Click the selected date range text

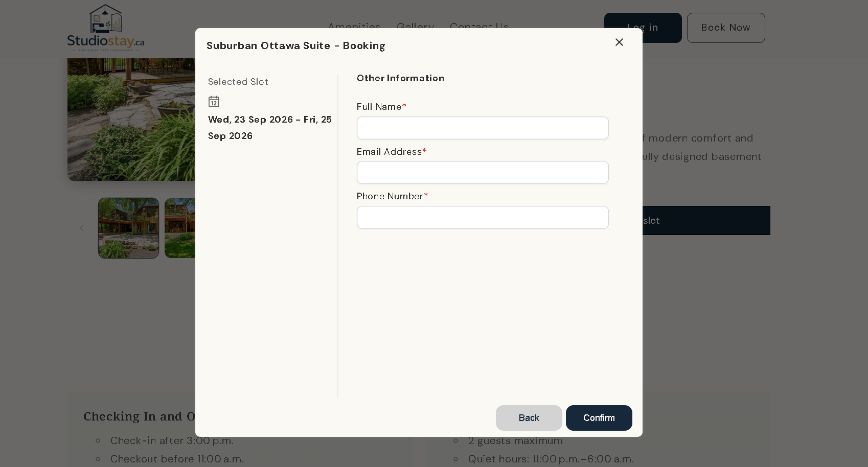tap(270, 128)
